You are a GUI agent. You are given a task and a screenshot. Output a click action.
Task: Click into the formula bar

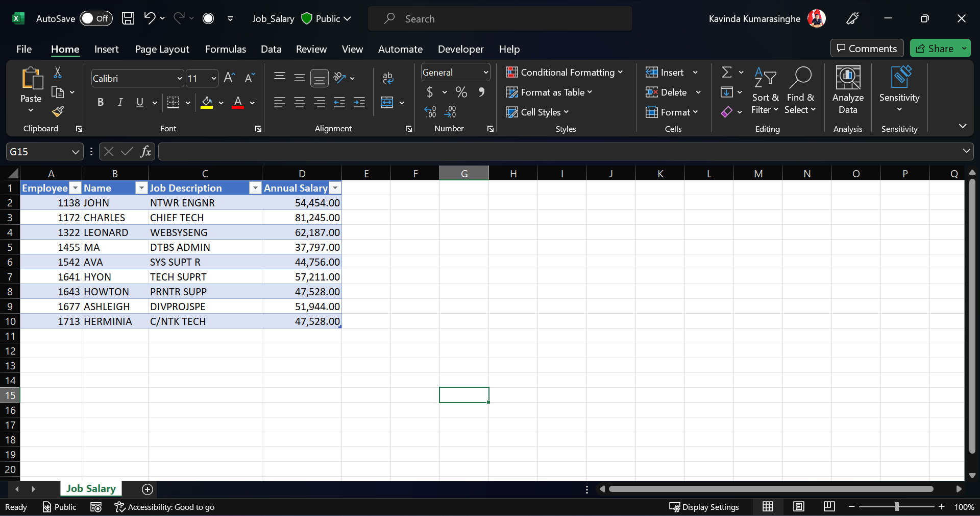(559, 152)
